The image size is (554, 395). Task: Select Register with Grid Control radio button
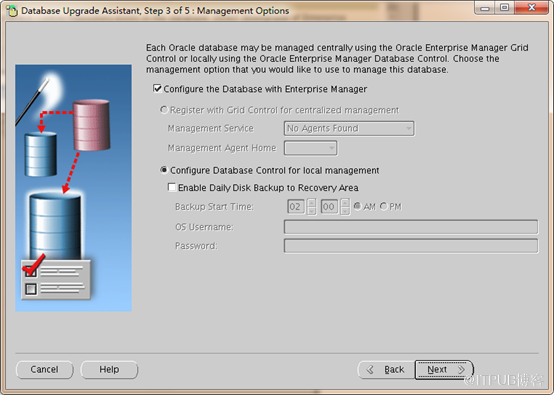pos(164,110)
